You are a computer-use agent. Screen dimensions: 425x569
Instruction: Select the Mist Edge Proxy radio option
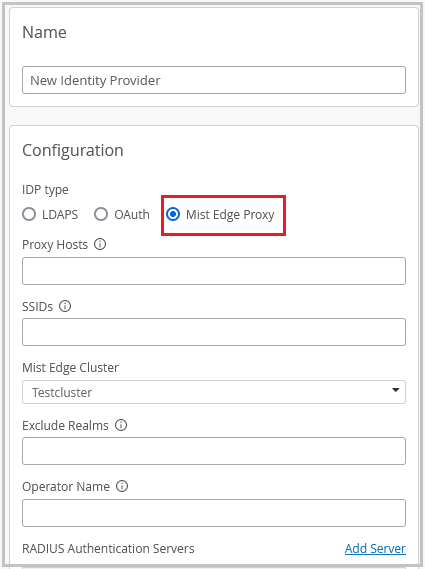(x=173, y=214)
